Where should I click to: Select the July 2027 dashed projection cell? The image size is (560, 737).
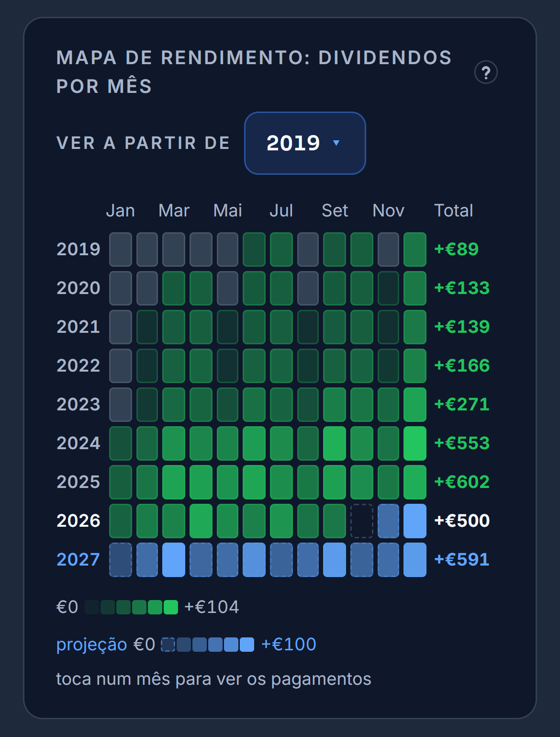281,560
